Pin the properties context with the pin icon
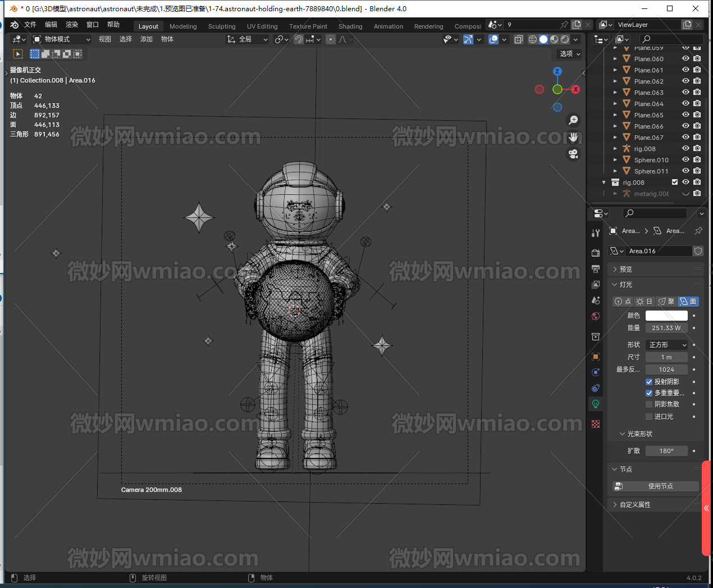The height and width of the screenshot is (588, 713). point(698,231)
